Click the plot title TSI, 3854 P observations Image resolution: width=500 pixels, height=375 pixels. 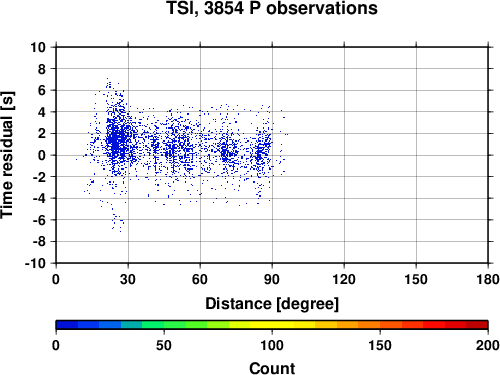[x=272, y=8]
